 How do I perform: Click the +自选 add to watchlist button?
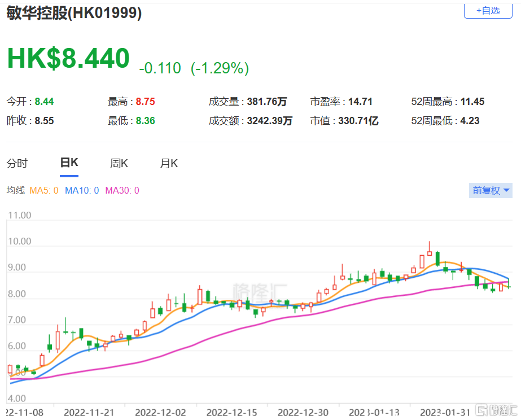coord(488,11)
